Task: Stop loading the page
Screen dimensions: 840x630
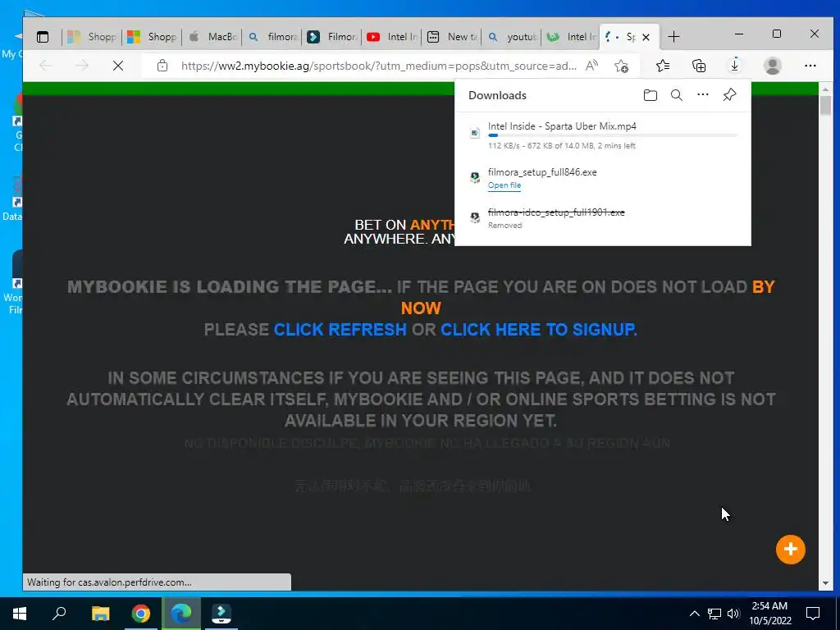Action: (x=118, y=66)
